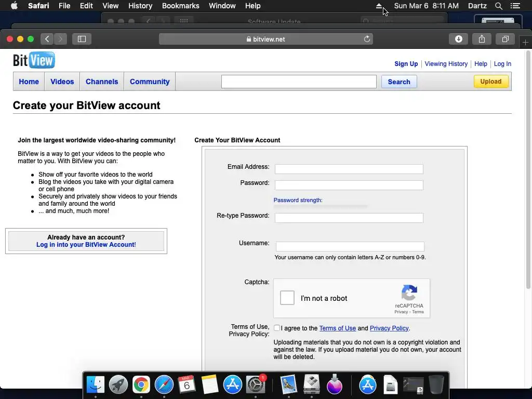The width and height of the screenshot is (532, 399).
Task: Toggle the Safari sidebar button
Action: tap(82, 39)
